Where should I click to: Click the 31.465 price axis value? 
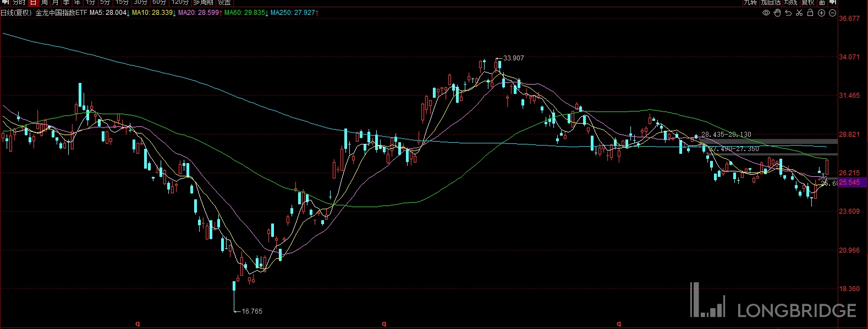(849, 96)
